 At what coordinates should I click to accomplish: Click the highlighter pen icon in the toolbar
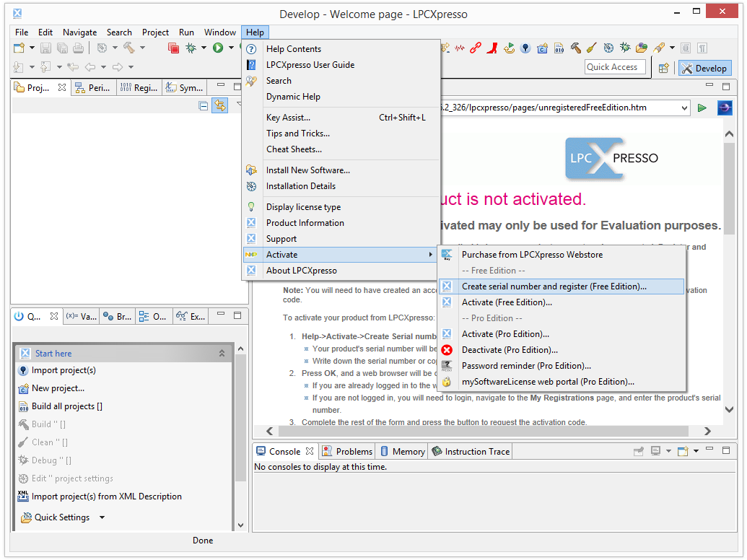click(660, 48)
